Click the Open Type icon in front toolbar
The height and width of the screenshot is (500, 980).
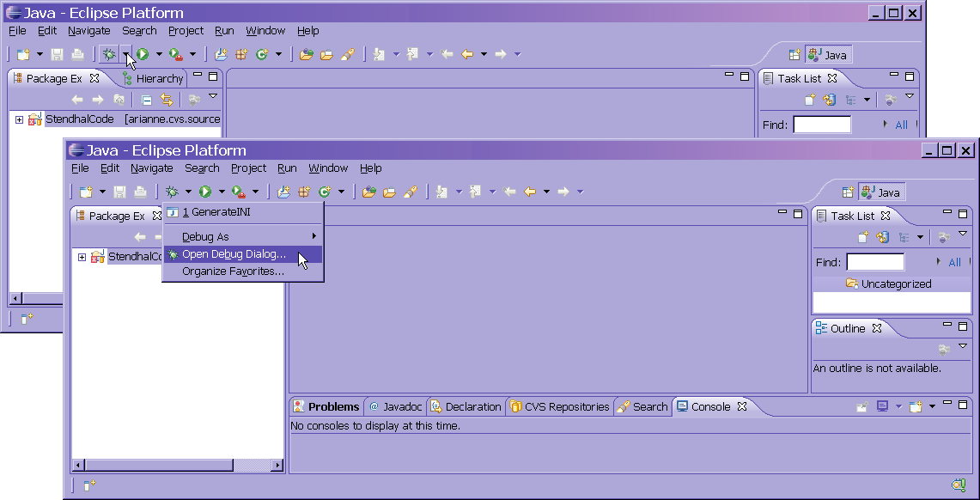click(369, 192)
